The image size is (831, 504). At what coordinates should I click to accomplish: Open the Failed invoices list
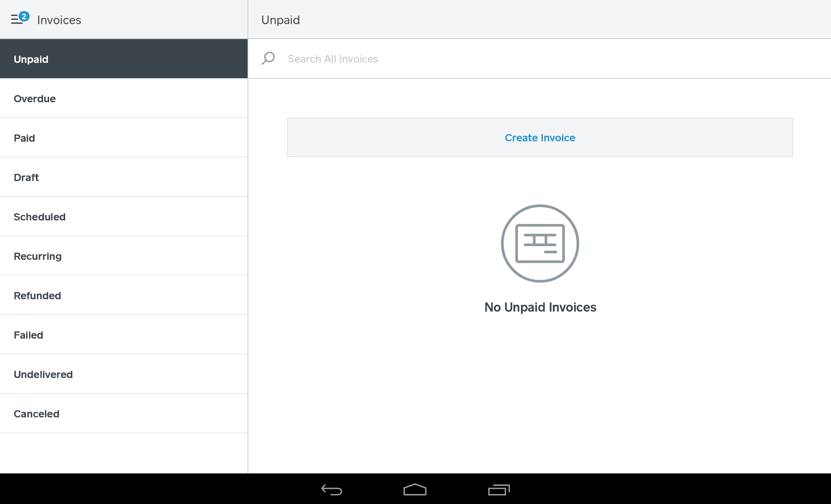123,335
